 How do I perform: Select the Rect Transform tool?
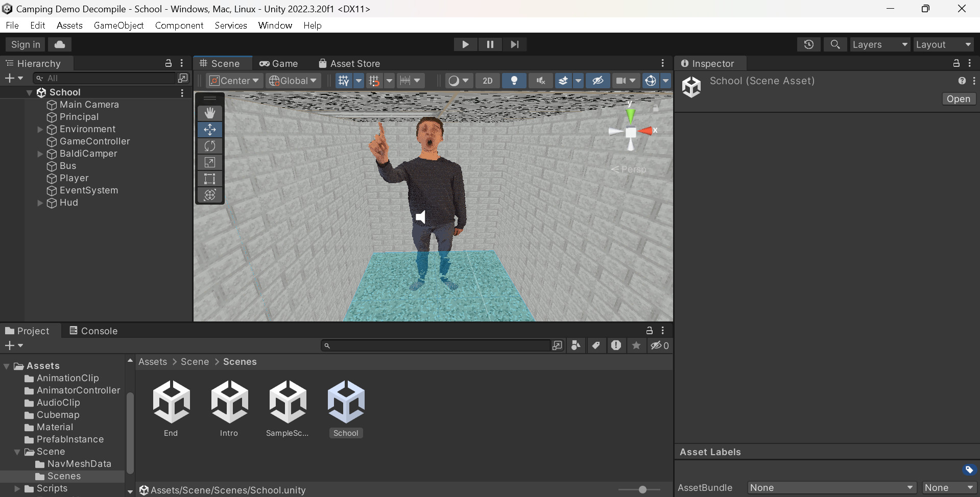pos(209,179)
